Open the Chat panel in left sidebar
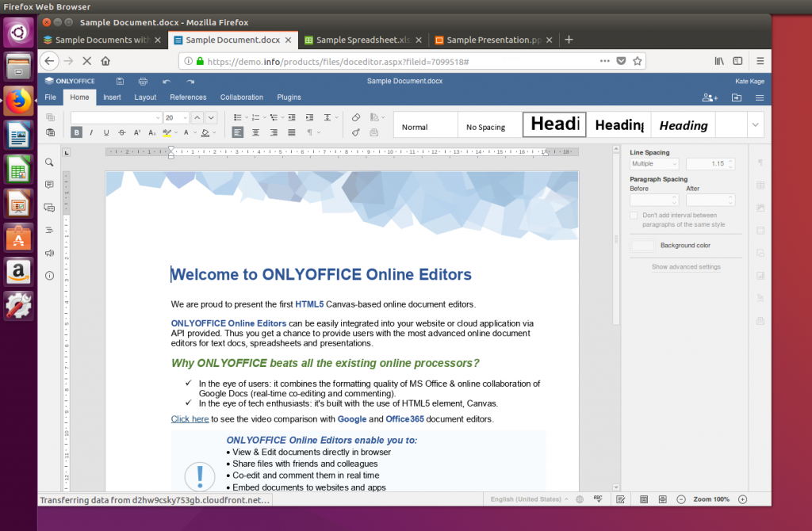 coord(49,208)
